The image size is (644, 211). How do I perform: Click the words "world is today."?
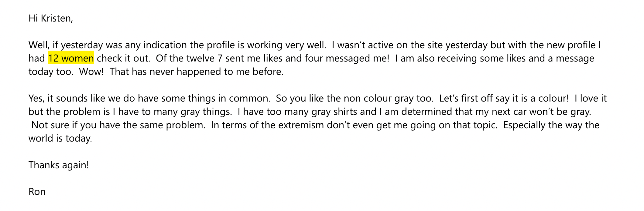[x=60, y=138]
